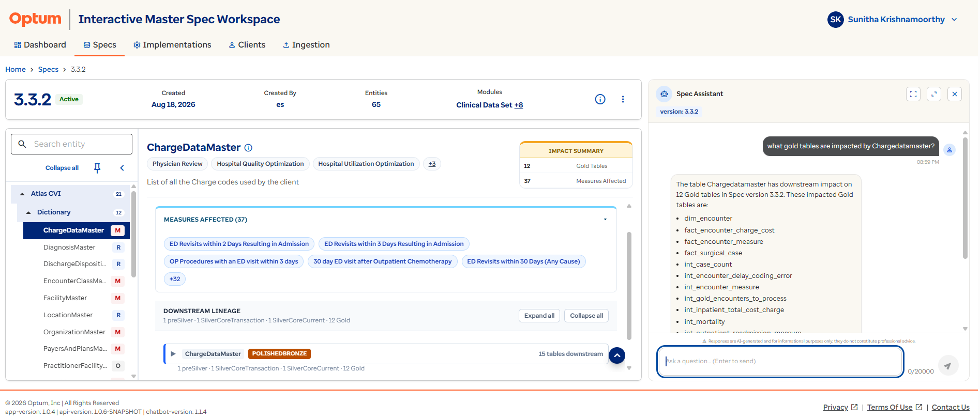Open the spec header three-dot menu

point(623,99)
